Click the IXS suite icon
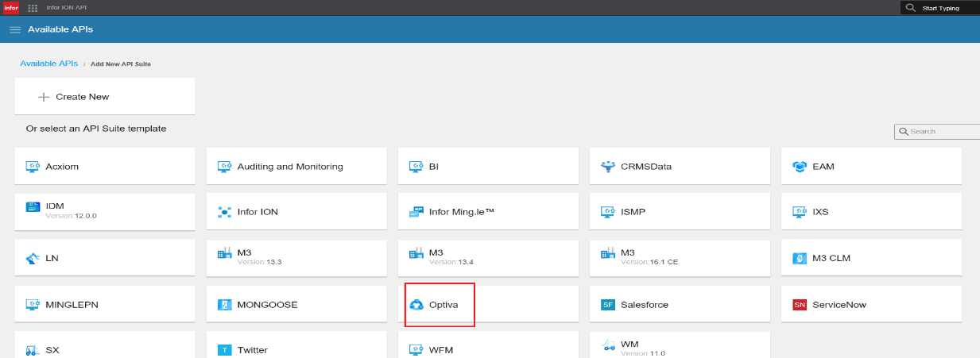This screenshot has width=980, height=358. pos(800,212)
